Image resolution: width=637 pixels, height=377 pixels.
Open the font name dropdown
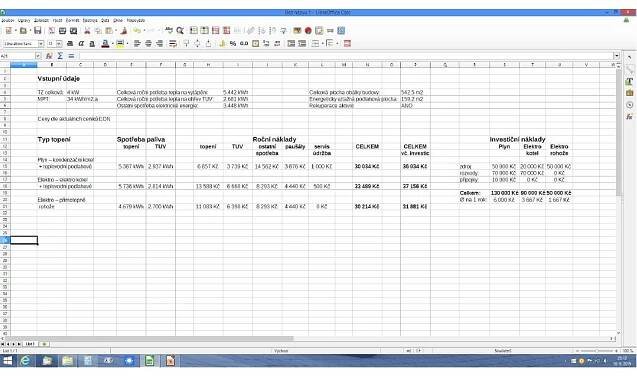click(x=41, y=44)
